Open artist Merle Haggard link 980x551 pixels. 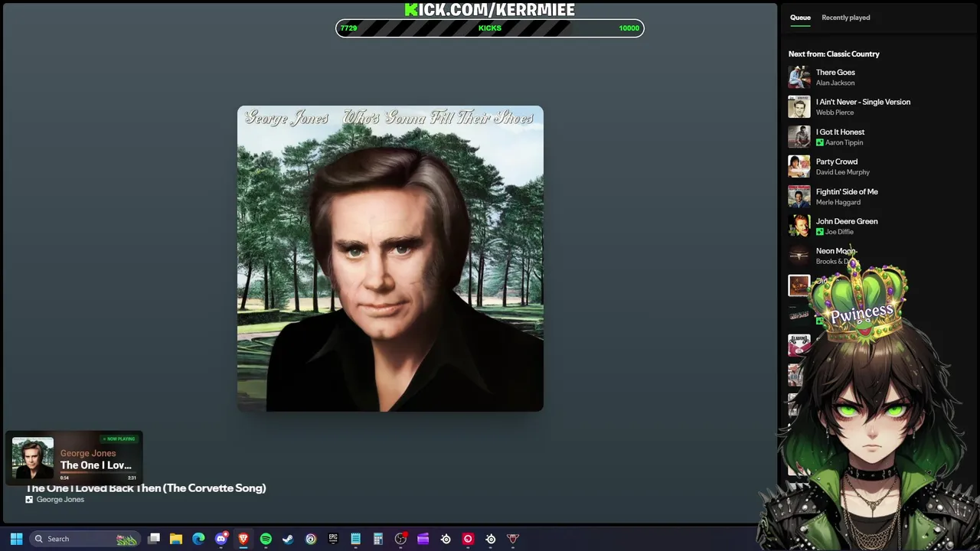tap(838, 202)
